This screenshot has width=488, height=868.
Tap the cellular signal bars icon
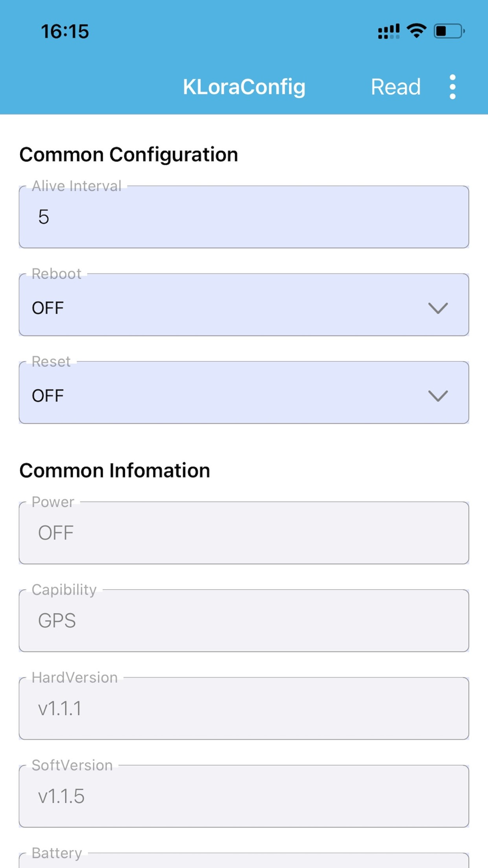pos(388,32)
